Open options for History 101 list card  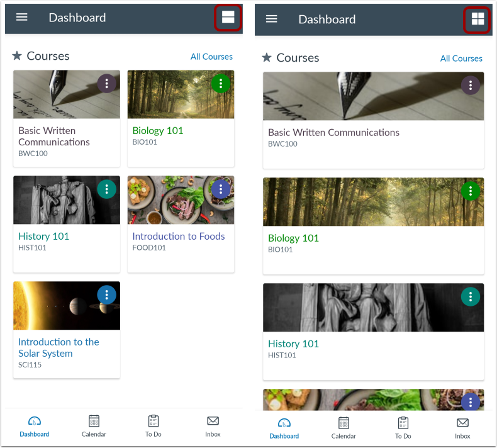471,296
